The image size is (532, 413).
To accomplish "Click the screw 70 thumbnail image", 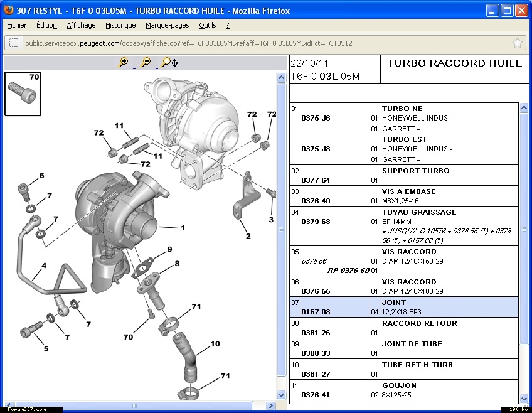I will coord(23,94).
